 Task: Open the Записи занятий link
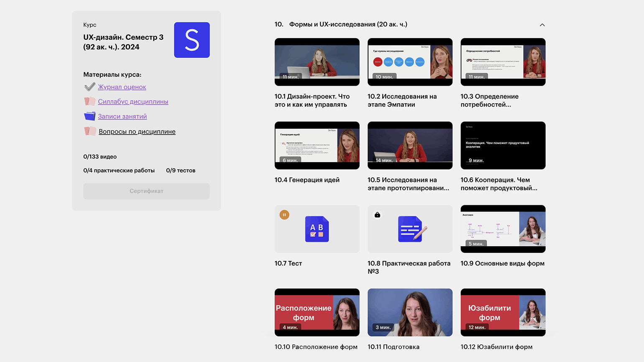tap(122, 116)
